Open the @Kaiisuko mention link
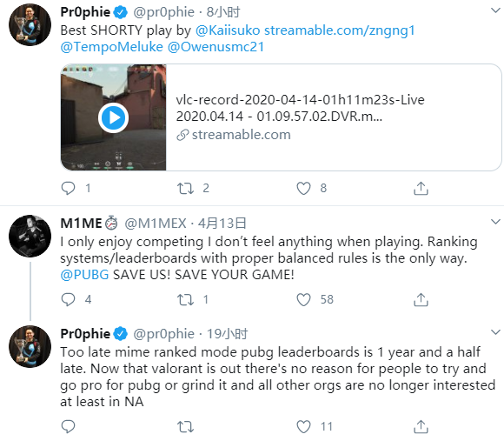Screen dimensions: 504x441 click(228, 30)
